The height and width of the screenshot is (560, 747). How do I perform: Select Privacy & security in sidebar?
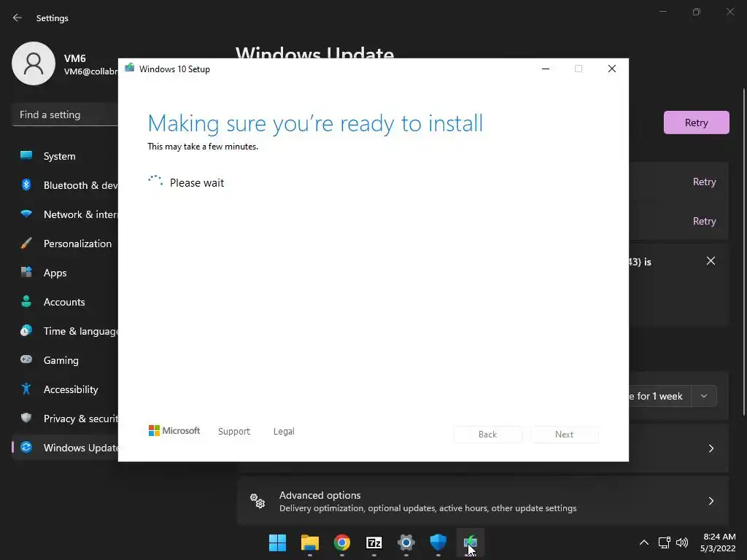click(x=65, y=419)
